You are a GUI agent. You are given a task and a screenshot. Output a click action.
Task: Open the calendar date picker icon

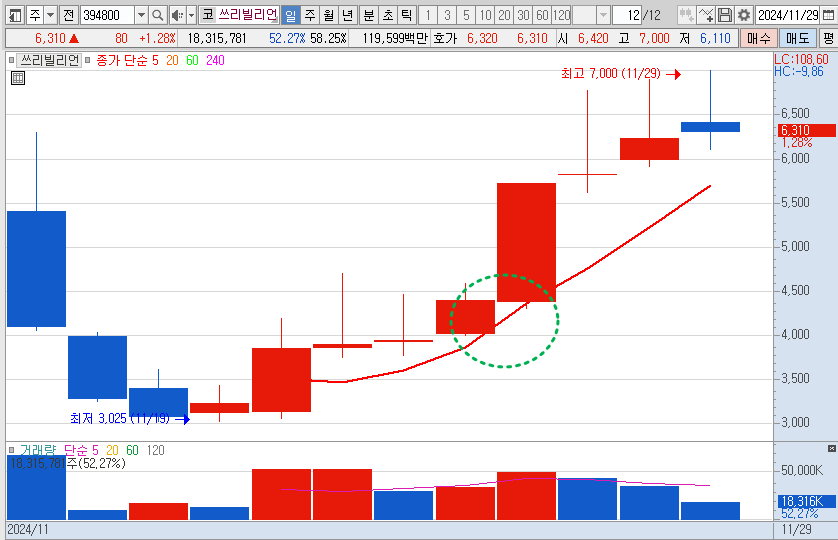[828, 15]
